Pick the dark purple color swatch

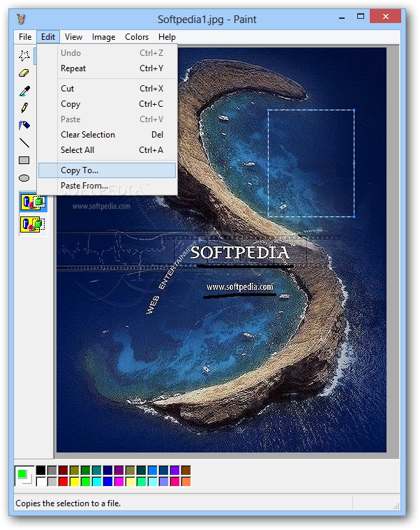[x=119, y=470]
